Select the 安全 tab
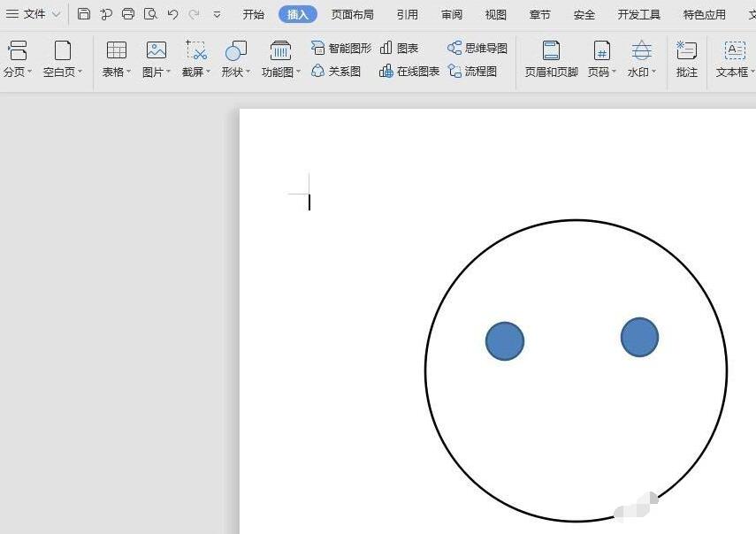 pyautogui.click(x=584, y=14)
